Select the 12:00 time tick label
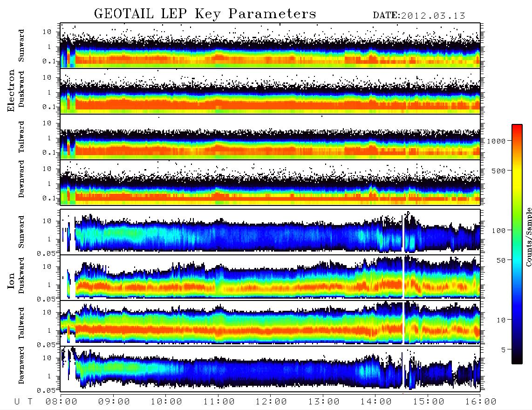The width and height of the screenshot is (532, 410). 271,402
